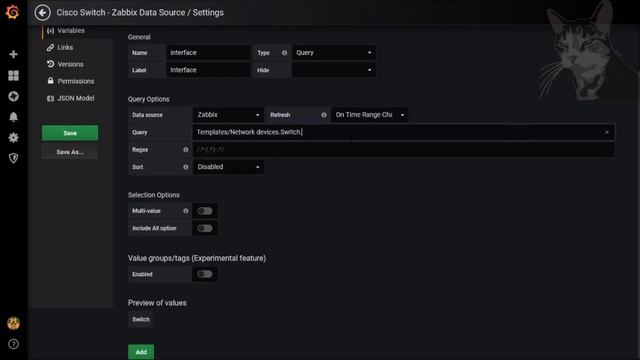Screen dimensions: 640x360
Task: Click into the Label input field
Action: click(x=208, y=70)
